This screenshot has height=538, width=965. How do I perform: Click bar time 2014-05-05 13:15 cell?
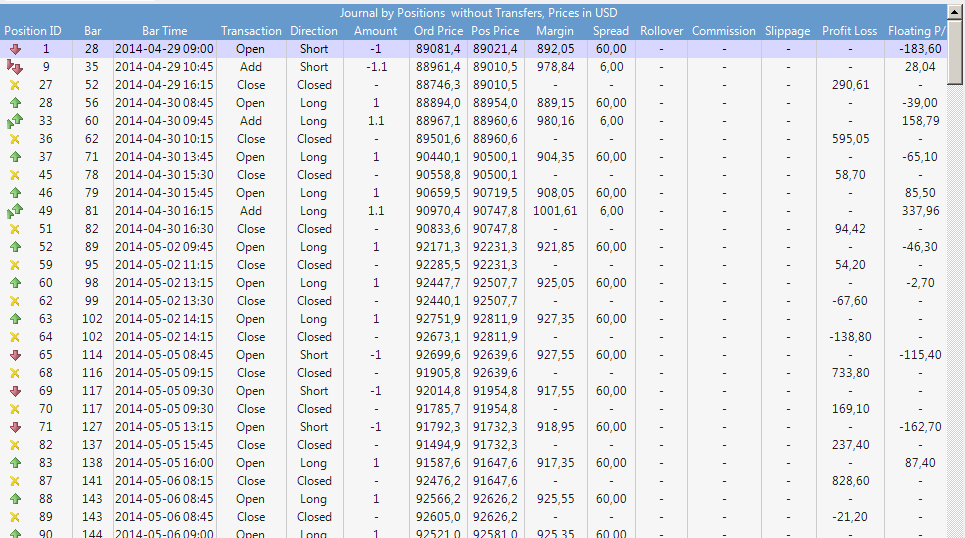point(164,427)
